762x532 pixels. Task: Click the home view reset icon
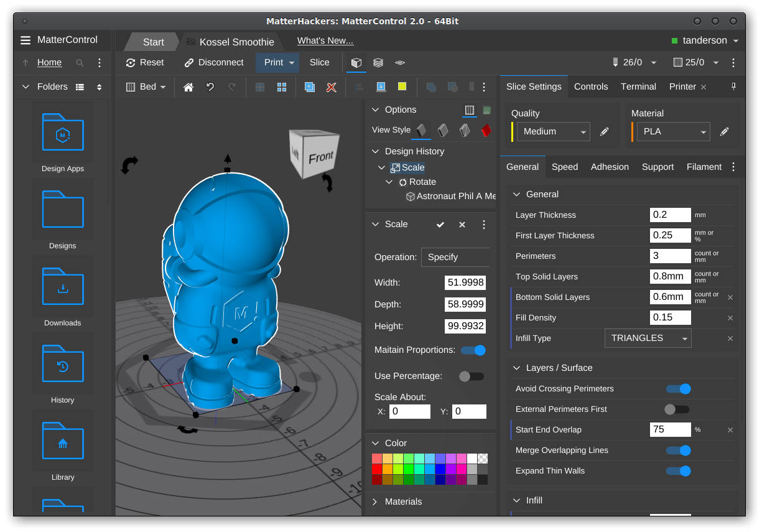pos(188,87)
